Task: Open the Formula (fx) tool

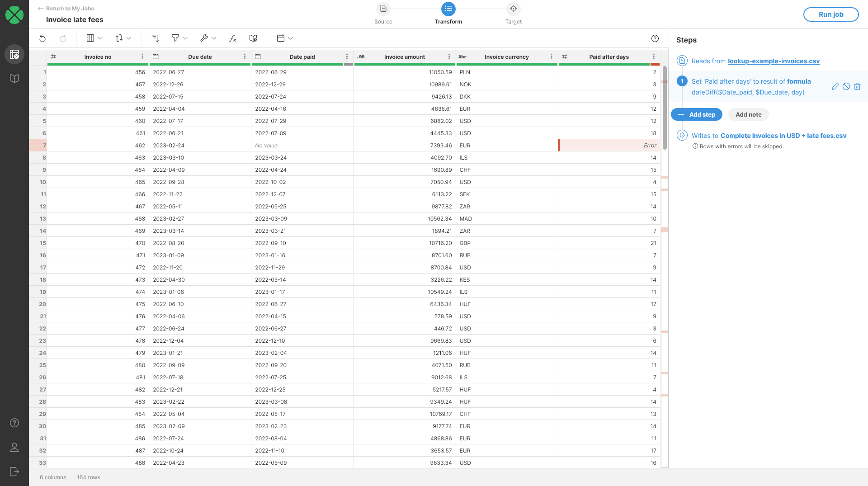Action: (x=232, y=38)
